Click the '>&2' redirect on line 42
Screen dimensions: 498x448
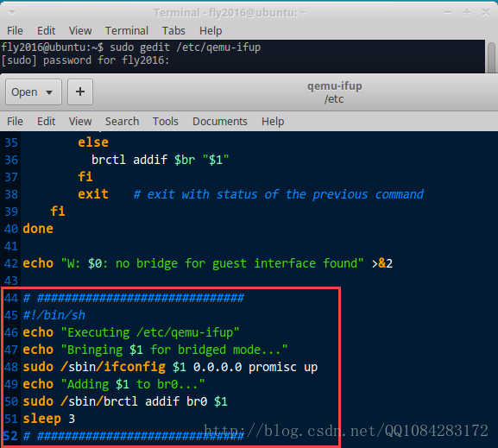tap(382, 263)
